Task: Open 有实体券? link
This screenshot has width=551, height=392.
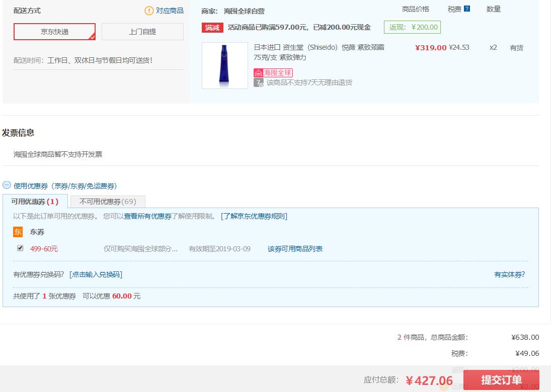Action: pos(510,274)
